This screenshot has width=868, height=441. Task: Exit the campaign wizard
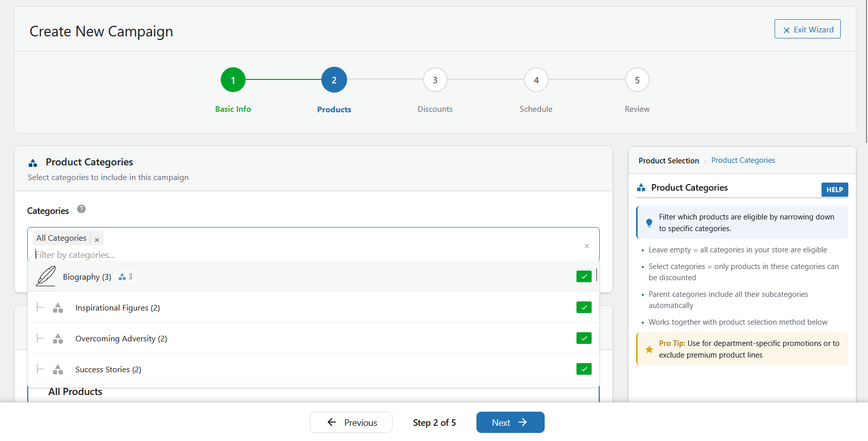(x=807, y=29)
